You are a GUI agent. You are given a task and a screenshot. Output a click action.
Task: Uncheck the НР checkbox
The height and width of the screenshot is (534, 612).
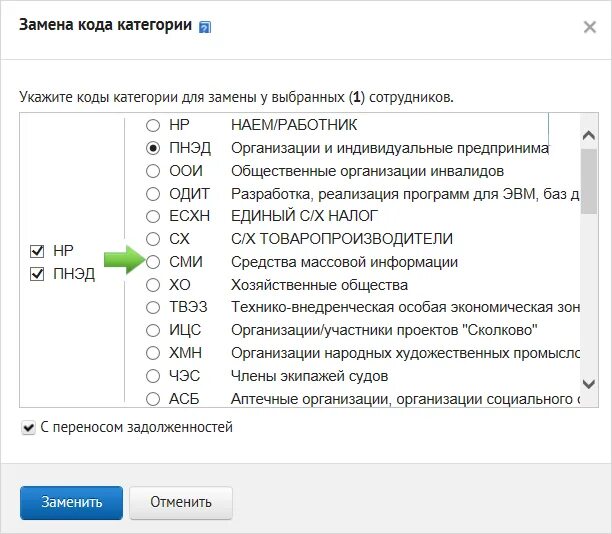(38, 251)
